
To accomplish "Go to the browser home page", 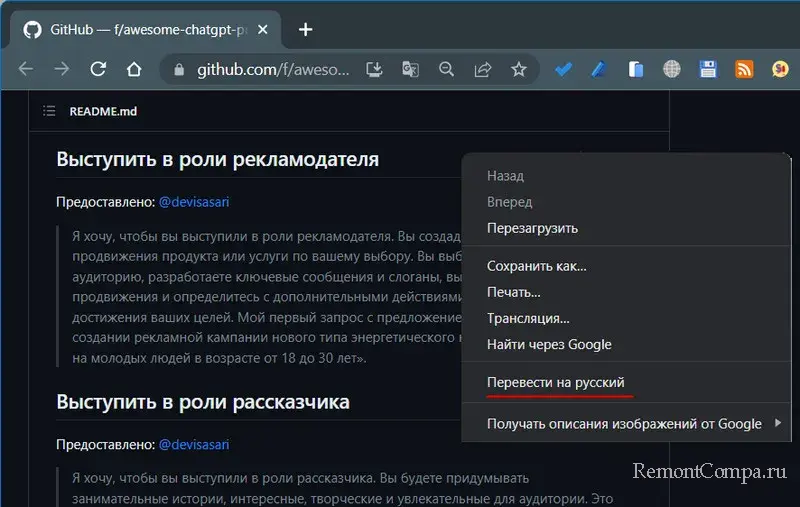I will click(134, 70).
